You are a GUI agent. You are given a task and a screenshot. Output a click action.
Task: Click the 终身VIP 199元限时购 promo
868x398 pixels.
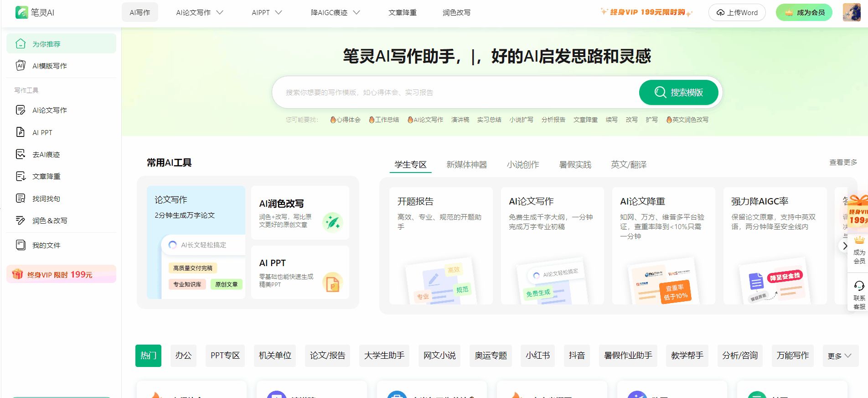point(647,12)
